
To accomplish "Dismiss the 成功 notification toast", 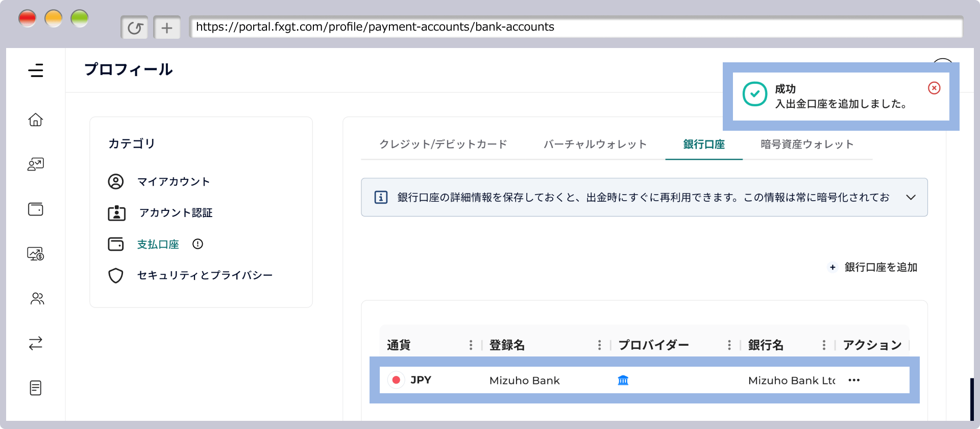I will coord(934,88).
